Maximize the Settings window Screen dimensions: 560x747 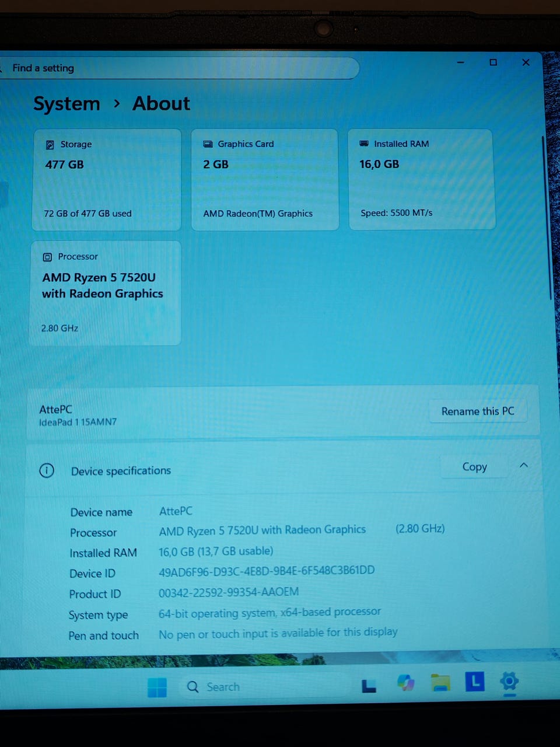(x=493, y=62)
